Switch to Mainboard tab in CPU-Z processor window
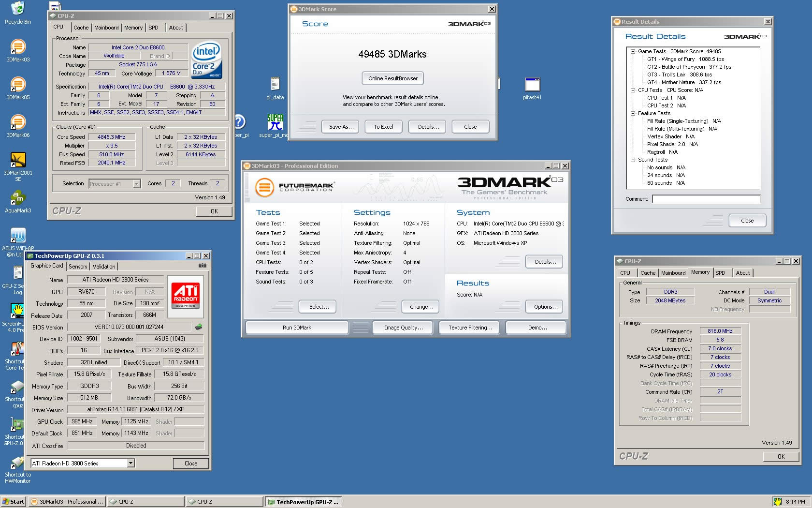The image size is (812, 508). tap(106, 28)
